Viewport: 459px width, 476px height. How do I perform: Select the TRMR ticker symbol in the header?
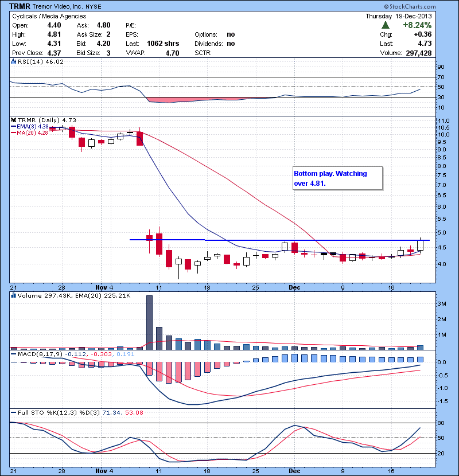pos(20,6)
